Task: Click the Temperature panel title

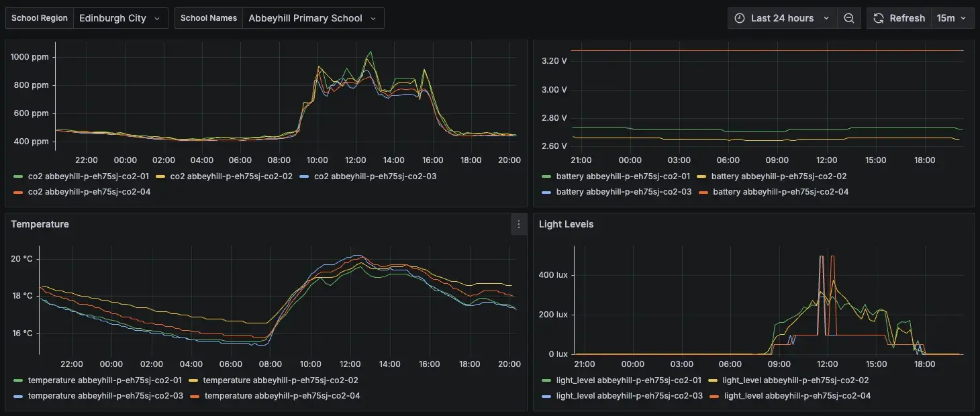Action: coord(40,224)
